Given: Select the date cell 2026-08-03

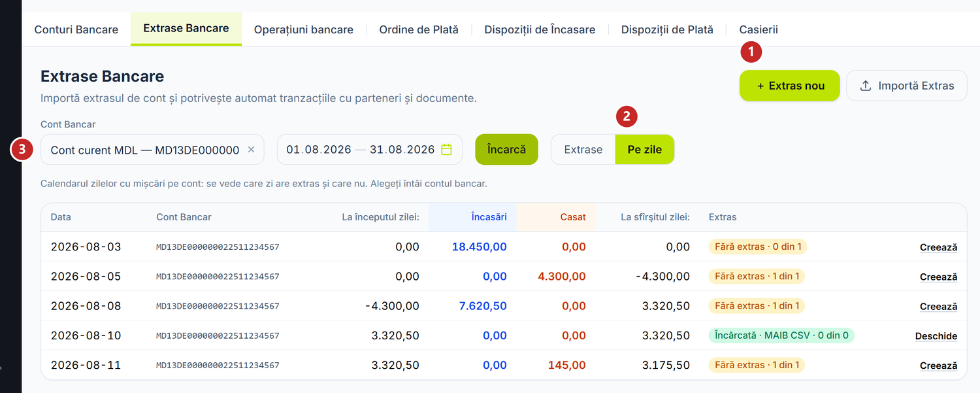Looking at the screenshot, I should (86, 247).
